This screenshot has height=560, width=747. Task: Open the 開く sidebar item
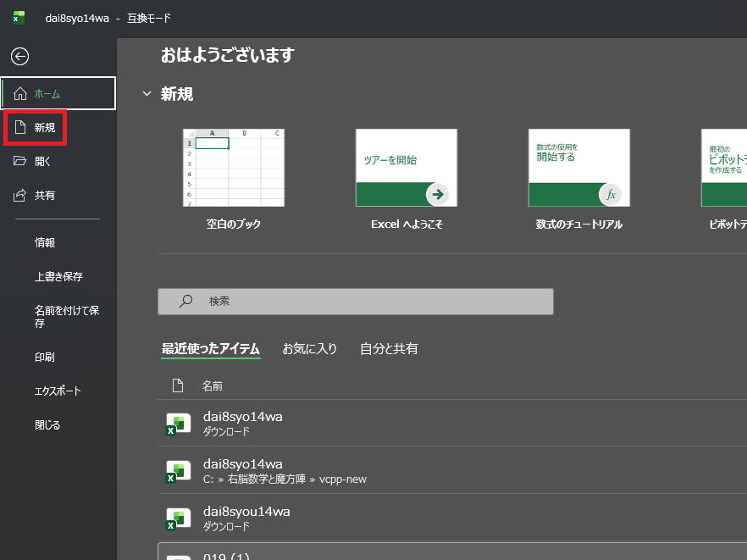tap(43, 162)
